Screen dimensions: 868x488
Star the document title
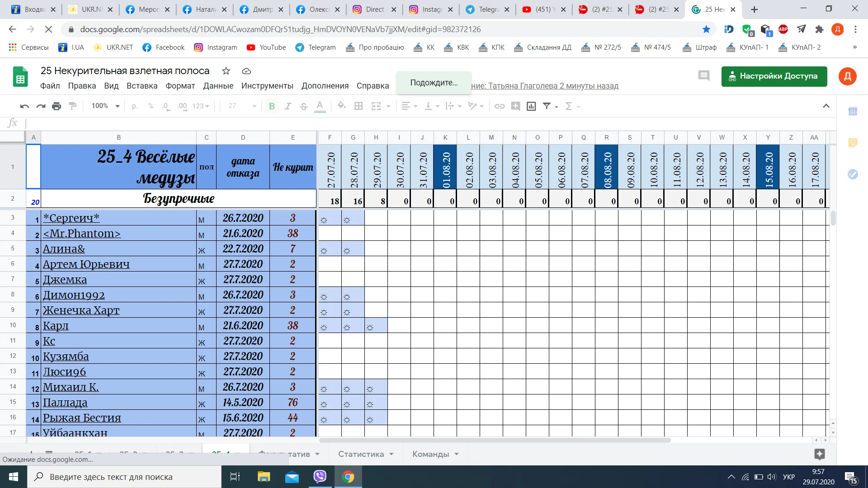click(x=226, y=71)
